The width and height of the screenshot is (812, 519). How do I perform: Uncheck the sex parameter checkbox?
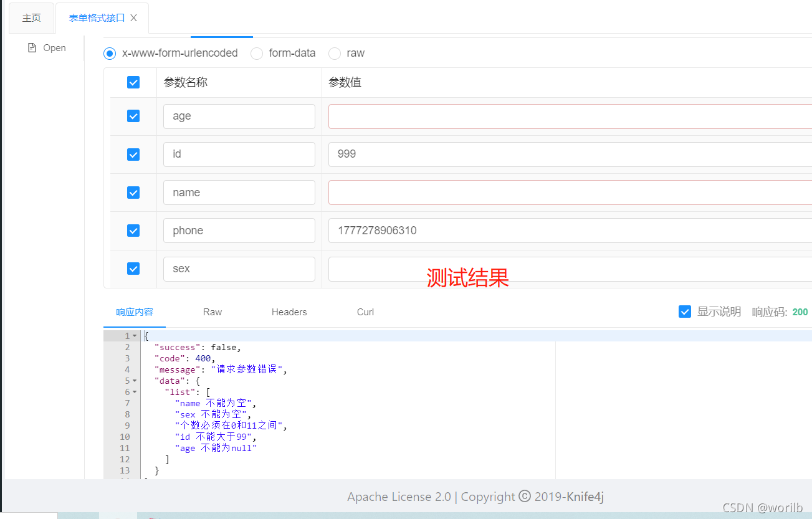(133, 269)
